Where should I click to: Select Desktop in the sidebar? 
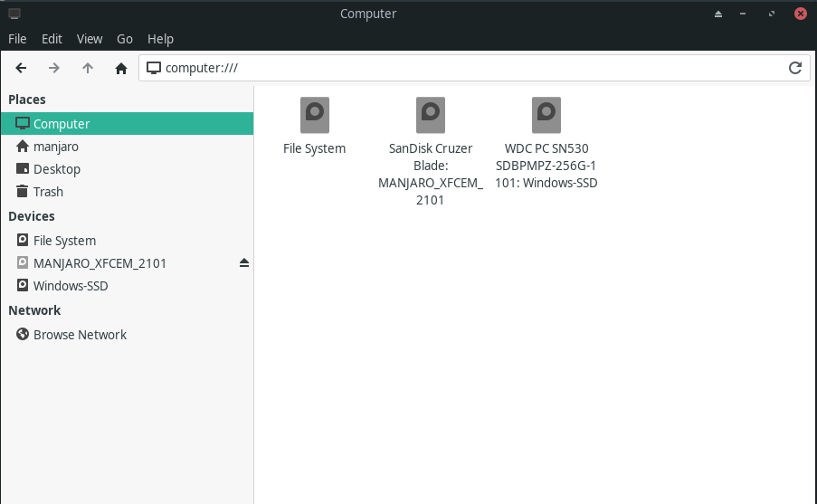pyautogui.click(x=57, y=169)
